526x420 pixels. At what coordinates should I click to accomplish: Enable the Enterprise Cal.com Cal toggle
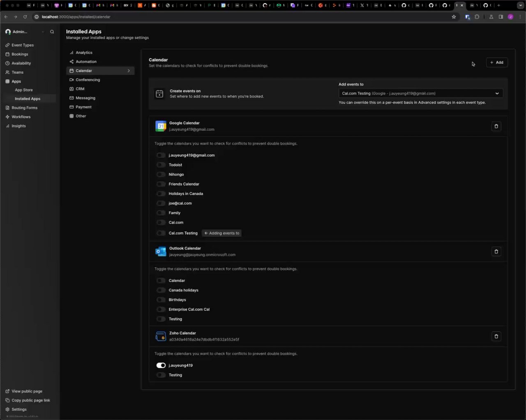tap(161, 309)
